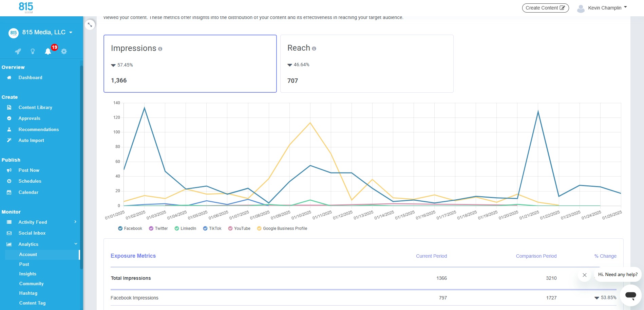The height and width of the screenshot is (310, 644).
Task: Click the Facebook Impressions table row
Action: 363,298
